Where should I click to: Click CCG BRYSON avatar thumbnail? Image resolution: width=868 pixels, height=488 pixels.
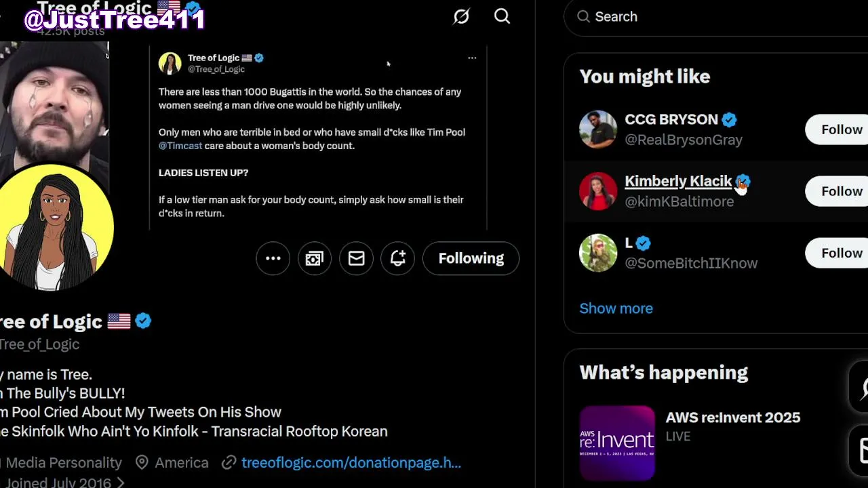coord(598,129)
